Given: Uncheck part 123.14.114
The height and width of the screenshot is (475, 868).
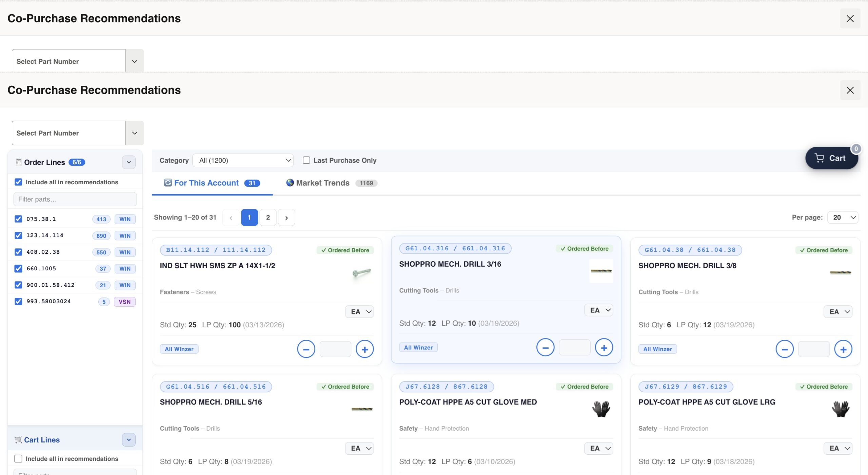Looking at the screenshot, I should [x=18, y=235].
